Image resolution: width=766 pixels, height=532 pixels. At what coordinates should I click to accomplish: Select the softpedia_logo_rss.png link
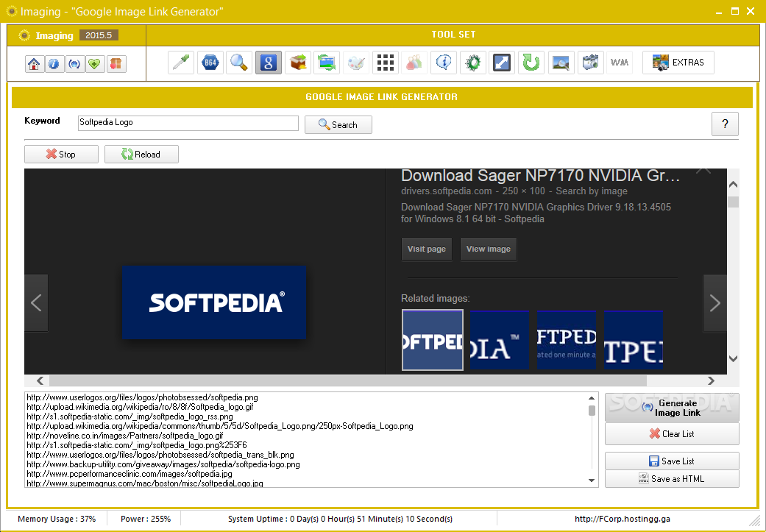(x=130, y=416)
